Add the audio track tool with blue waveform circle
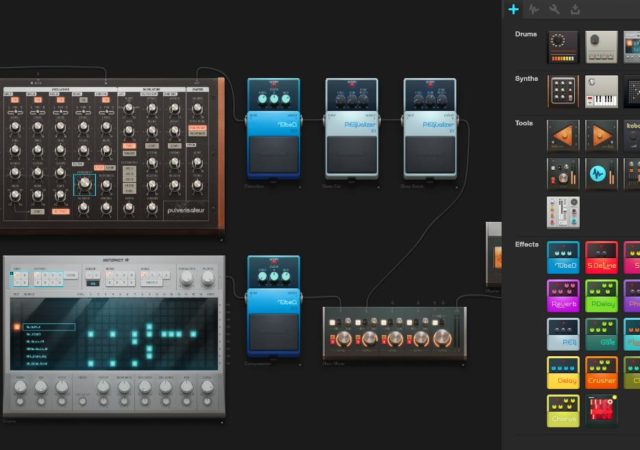The image size is (640, 450). tap(601, 174)
